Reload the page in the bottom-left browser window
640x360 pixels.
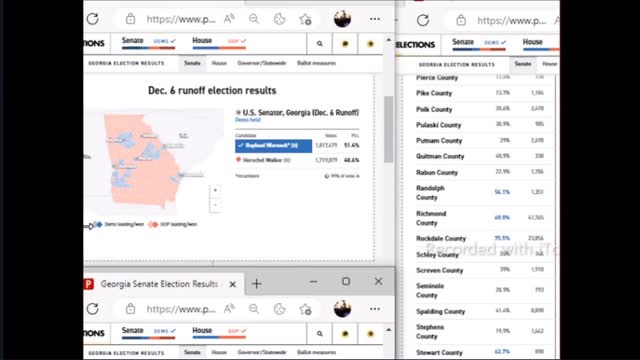click(93, 309)
